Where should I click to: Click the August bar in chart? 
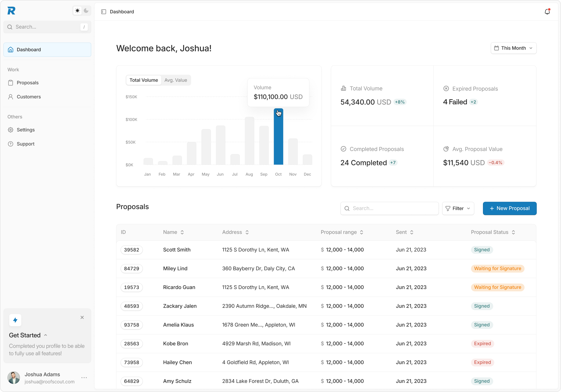pyautogui.click(x=250, y=141)
